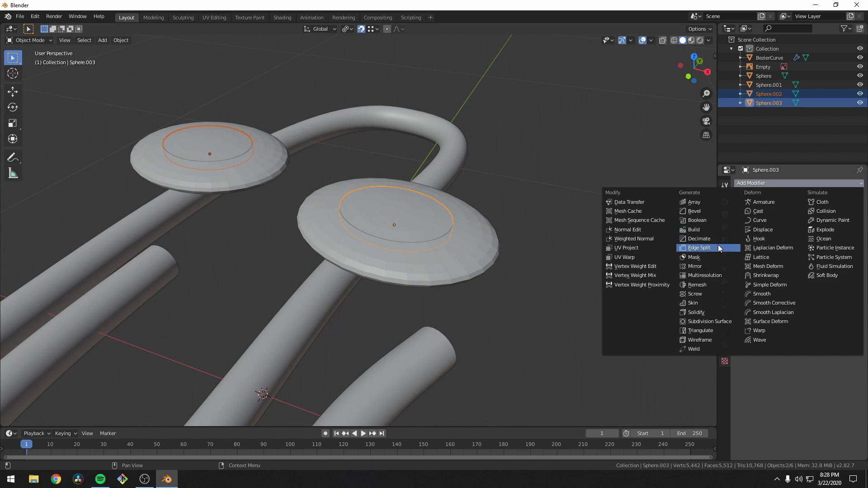Open Spotify from the taskbar
This screenshot has width=868, height=488.
coord(100,479)
